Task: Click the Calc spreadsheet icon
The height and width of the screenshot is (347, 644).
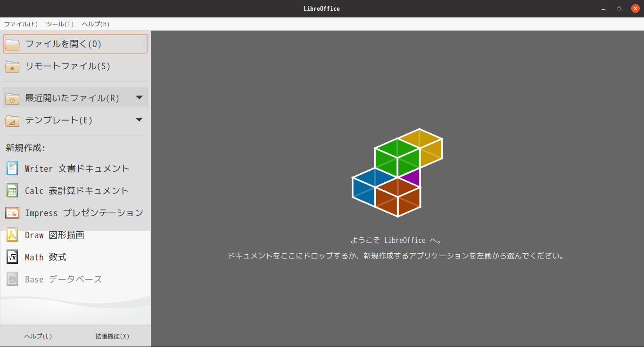Action: point(12,190)
